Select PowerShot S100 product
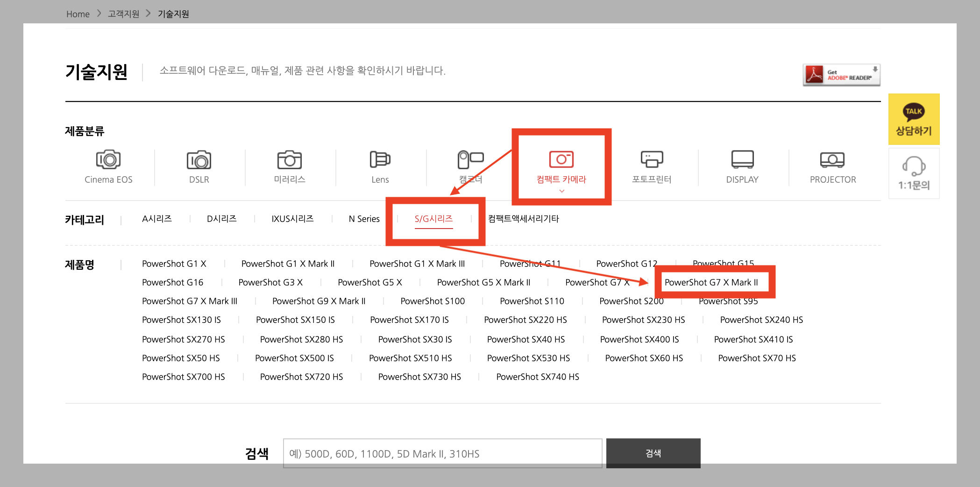 click(x=433, y=301)
